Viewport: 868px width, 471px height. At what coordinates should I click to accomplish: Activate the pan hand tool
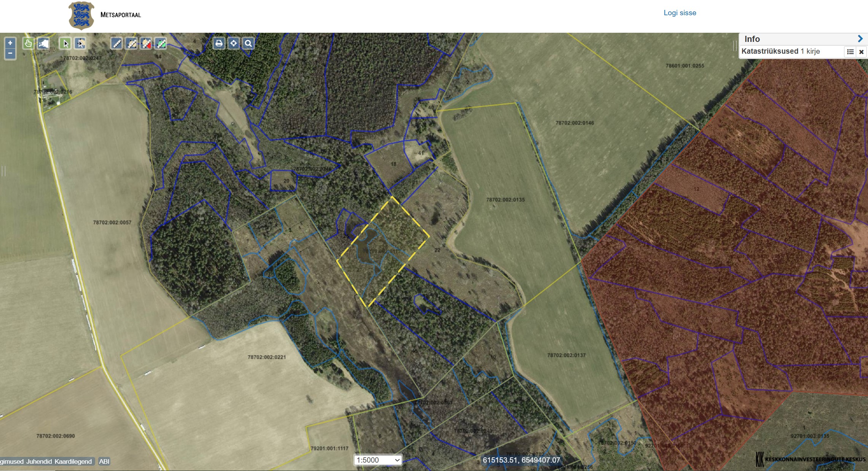[28, 43]
